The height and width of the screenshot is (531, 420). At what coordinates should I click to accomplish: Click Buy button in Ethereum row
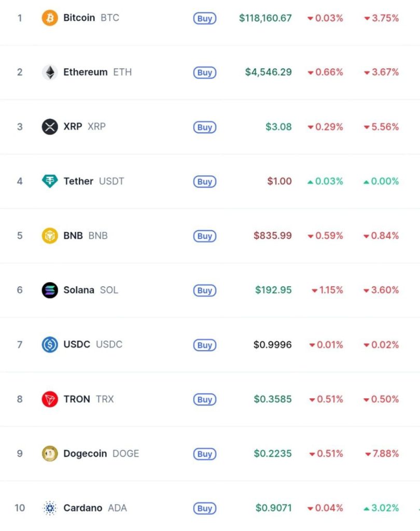(x=205, y=73)
